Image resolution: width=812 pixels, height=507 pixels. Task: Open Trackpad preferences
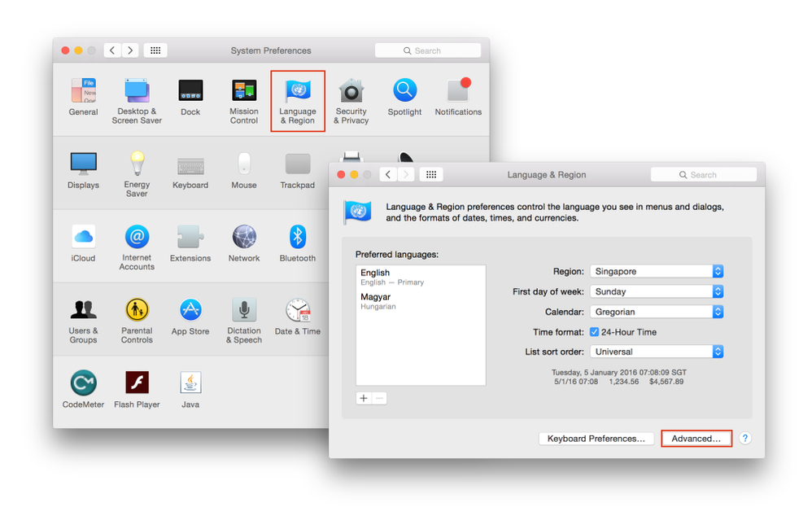(x=298, y=170)
